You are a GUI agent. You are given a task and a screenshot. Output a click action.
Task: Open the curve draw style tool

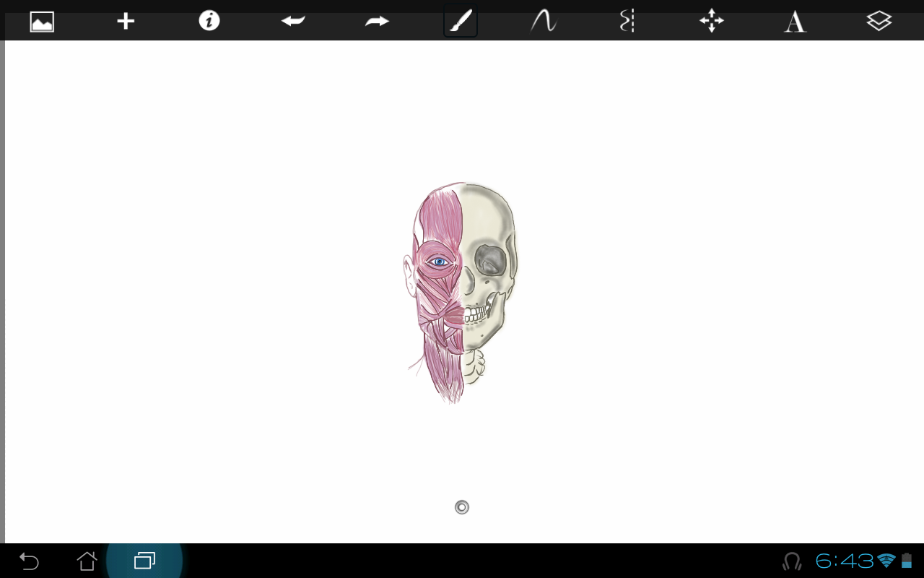click(x=544, y=22)
